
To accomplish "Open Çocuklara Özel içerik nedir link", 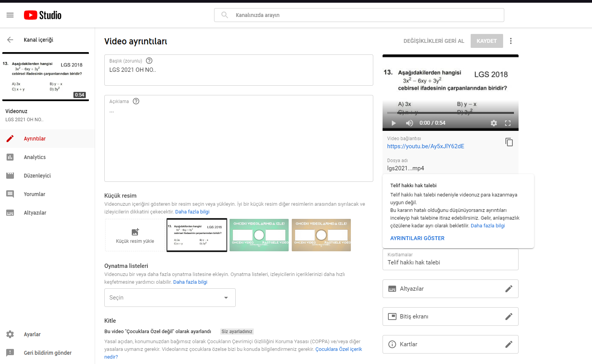I will click(x=339, y=349).
